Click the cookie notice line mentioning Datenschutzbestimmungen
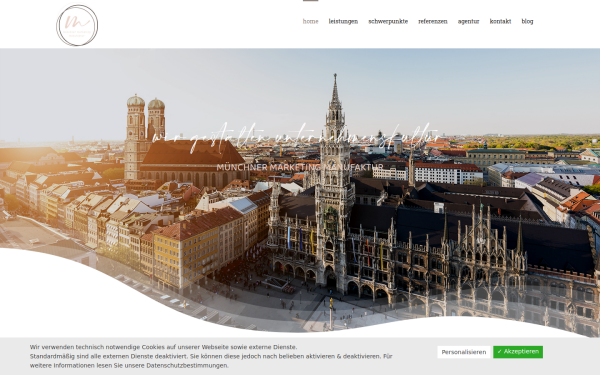600x375 pixels. point(129,365)
